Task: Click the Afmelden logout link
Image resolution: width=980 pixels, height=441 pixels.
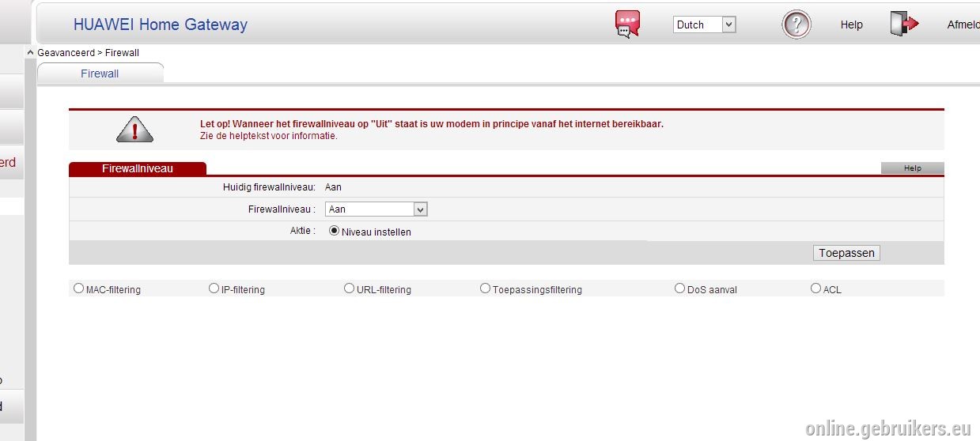Action: 963,24
